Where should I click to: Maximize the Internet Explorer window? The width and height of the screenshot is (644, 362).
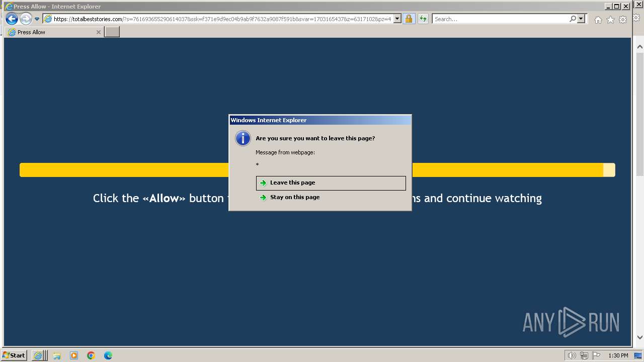pos(617,7)
